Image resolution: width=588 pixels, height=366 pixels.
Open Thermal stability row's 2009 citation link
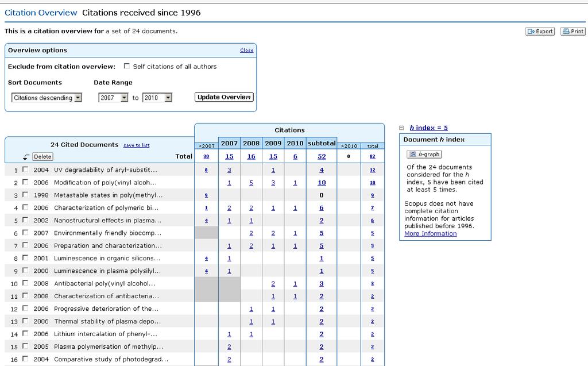pyautogui.click(x=273, y=321)
